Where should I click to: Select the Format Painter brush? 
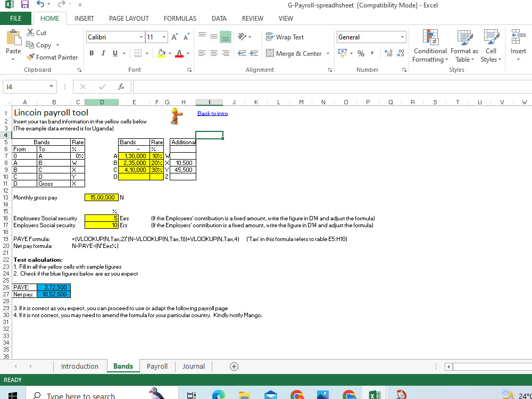pos(30,57)
